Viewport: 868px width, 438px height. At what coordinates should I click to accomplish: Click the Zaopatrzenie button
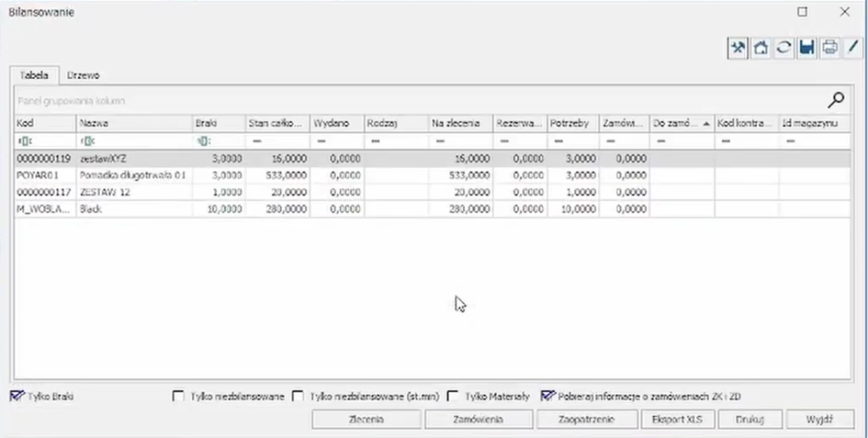[587, 419]
